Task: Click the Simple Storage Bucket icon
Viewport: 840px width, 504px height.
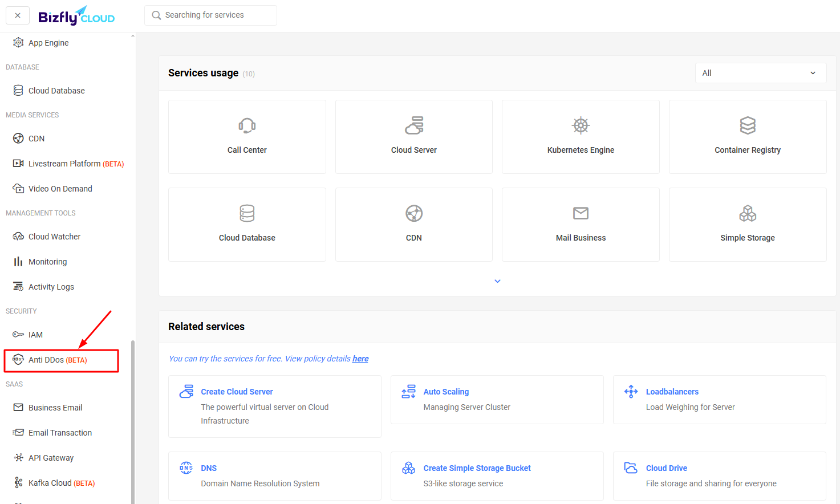Action: pyautogui.click(x=408, y=468)
